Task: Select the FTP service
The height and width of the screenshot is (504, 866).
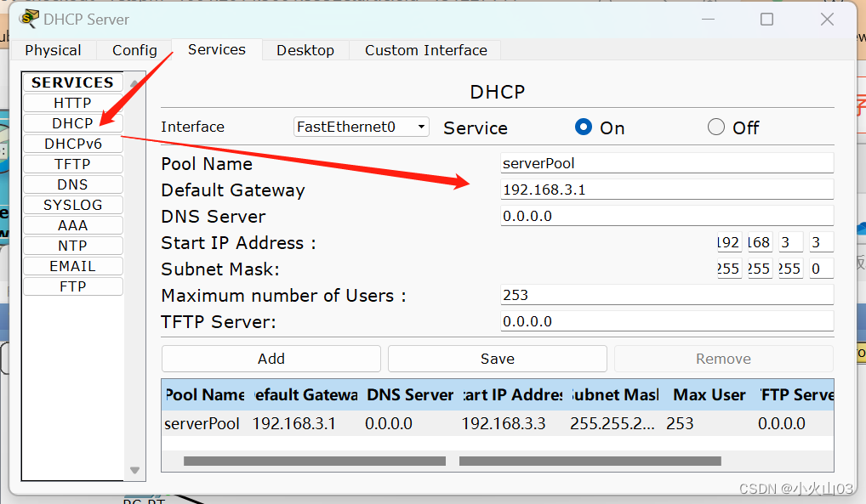Action: pyautogui.click(x=72, y=287)
